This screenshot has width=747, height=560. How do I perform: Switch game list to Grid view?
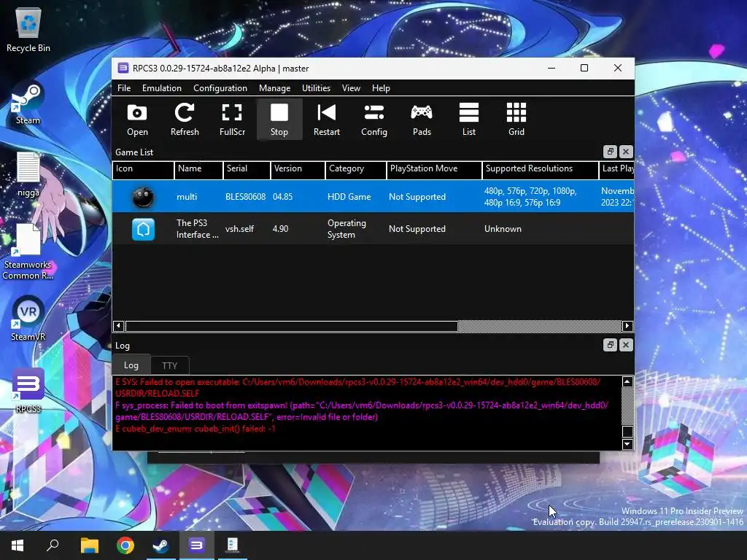point(516,119)
